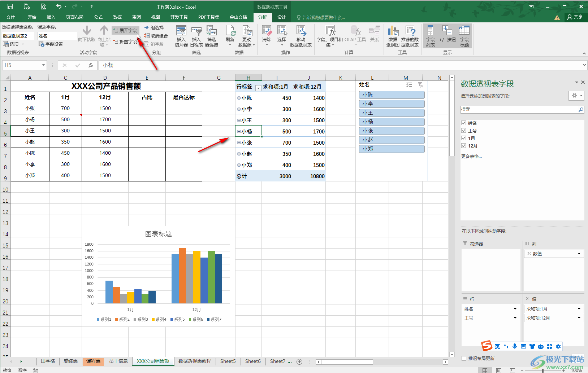Switch to 数据透视表教程 sheet tab
Image resolution: width=588 pixels, height=373 pixels.
(195, 361)
